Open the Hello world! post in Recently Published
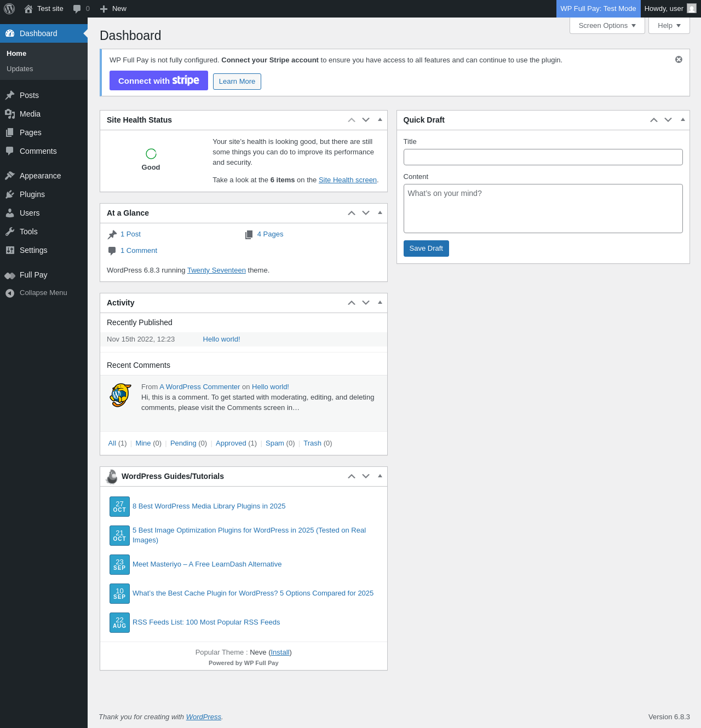This screenshot has width=701, height=728. coord(221,339)
